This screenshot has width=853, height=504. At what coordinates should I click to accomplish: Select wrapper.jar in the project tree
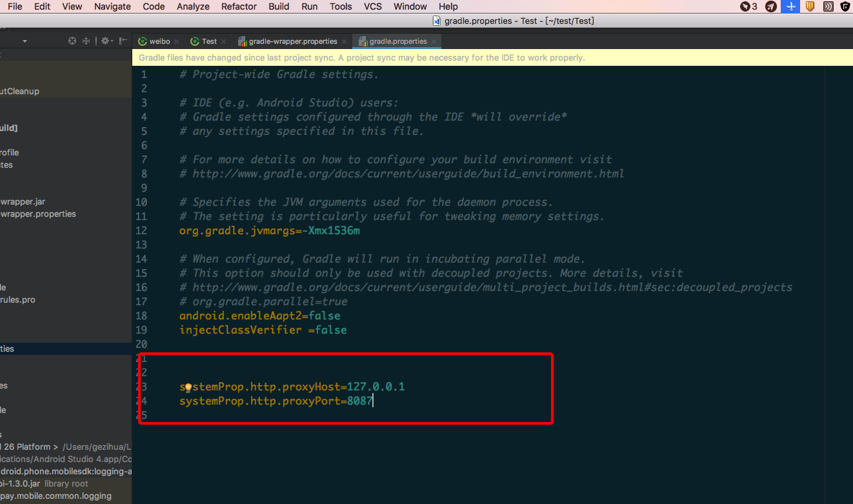23,201
